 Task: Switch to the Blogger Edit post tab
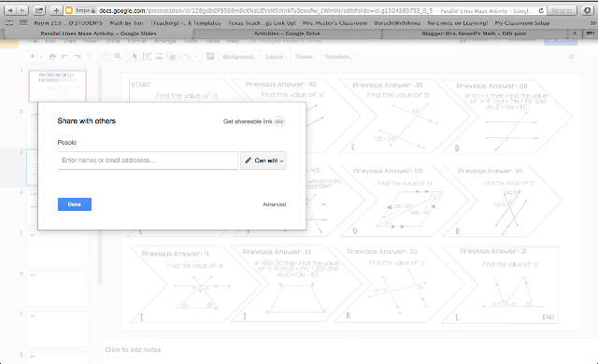pos(474,34)
